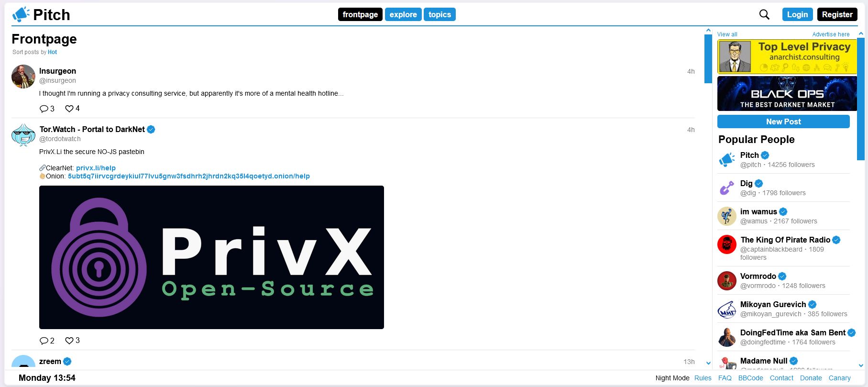Open the BBCode help link

tap(751, 378)
